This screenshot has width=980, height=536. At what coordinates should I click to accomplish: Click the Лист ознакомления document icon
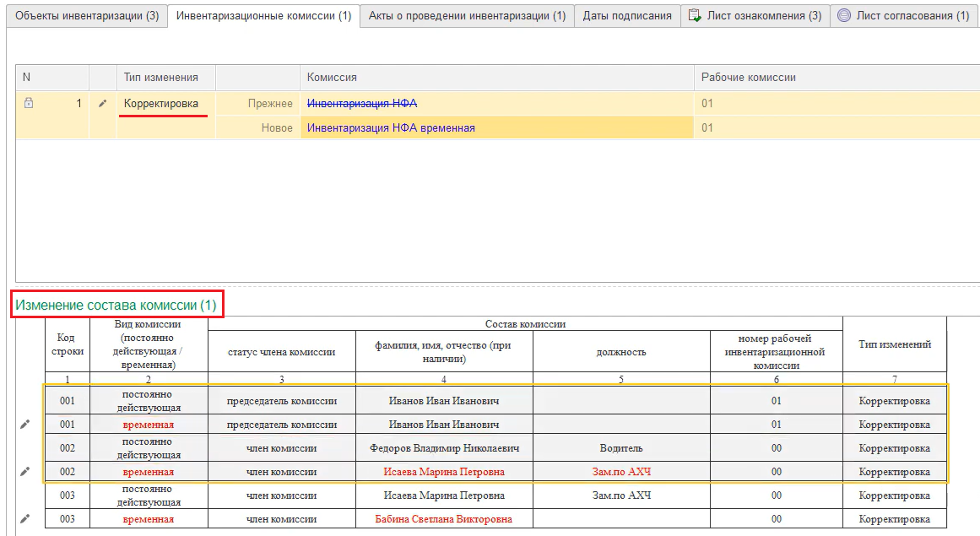pos(695,16)
